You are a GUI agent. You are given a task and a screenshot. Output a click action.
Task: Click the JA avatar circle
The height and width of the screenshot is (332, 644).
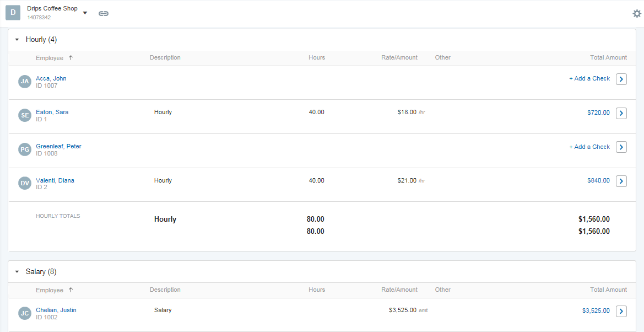[25, 82]
